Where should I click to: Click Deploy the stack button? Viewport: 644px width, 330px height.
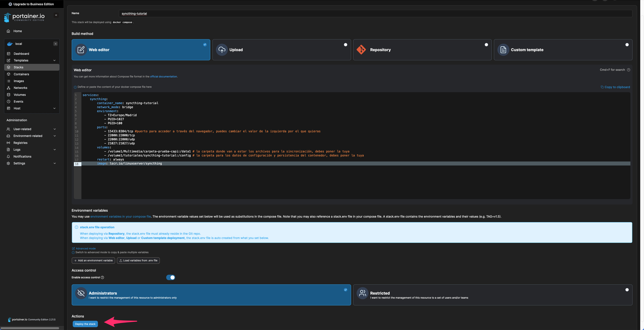(85, 324)
